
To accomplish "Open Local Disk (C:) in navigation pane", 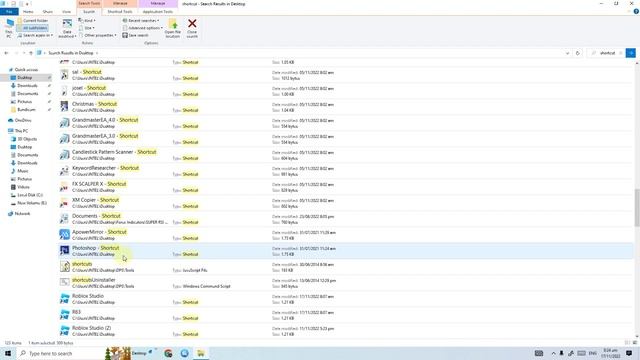I will point(30,195).
